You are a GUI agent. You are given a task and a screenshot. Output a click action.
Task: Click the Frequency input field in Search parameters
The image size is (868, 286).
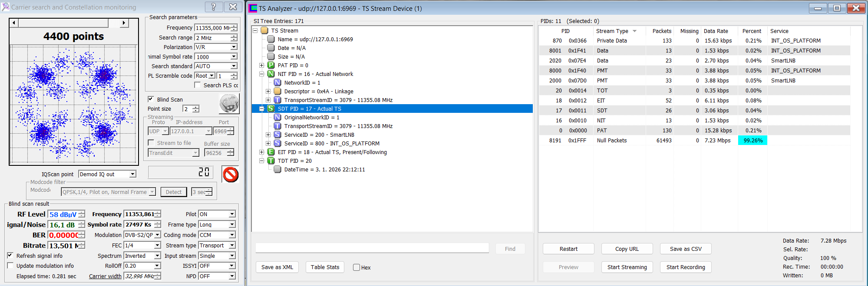pyautogui.click(x=212, y=28)
